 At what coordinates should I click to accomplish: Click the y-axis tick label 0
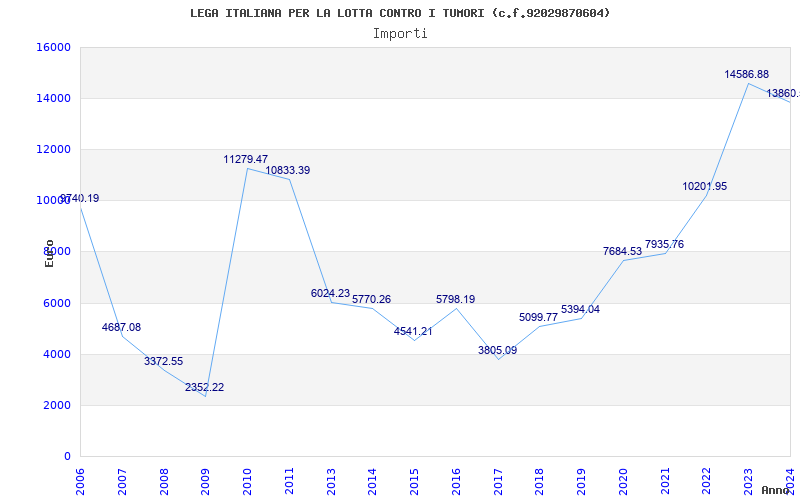point(67,456)
